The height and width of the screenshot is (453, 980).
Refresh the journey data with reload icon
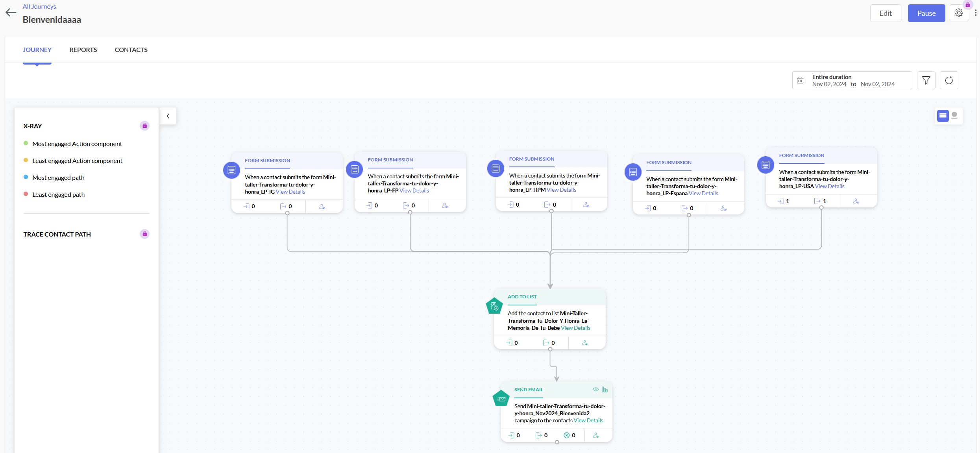949,80
